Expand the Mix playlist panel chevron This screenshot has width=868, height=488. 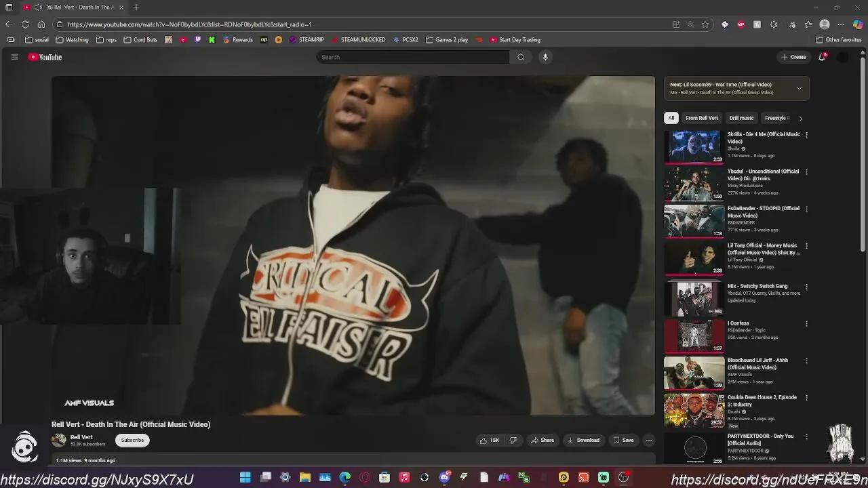tap(799, 88)
